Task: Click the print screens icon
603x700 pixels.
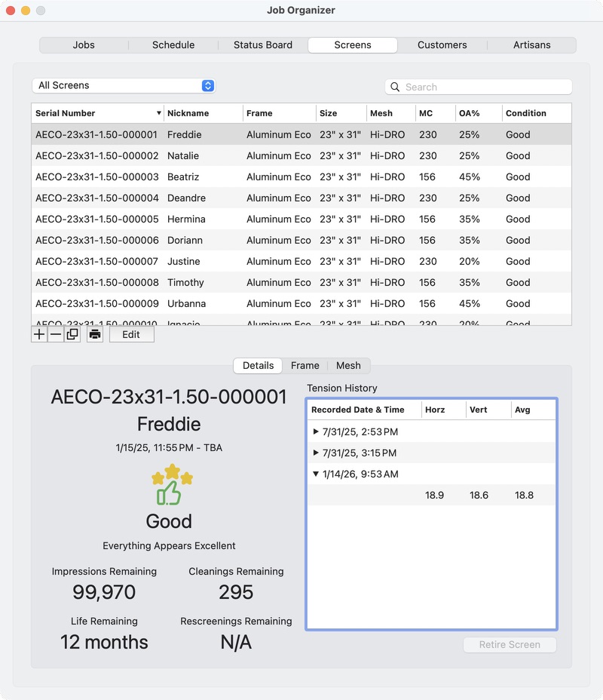Action: pos(95,334)
